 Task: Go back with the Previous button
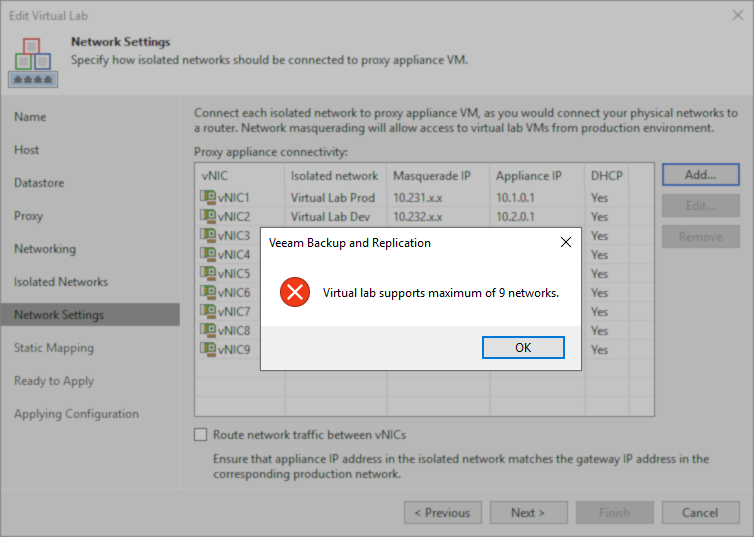pos(443,512)
